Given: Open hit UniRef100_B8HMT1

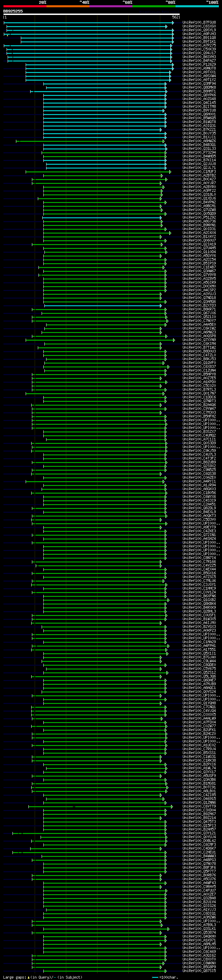Looking at the screenshot, I should 199,91.
